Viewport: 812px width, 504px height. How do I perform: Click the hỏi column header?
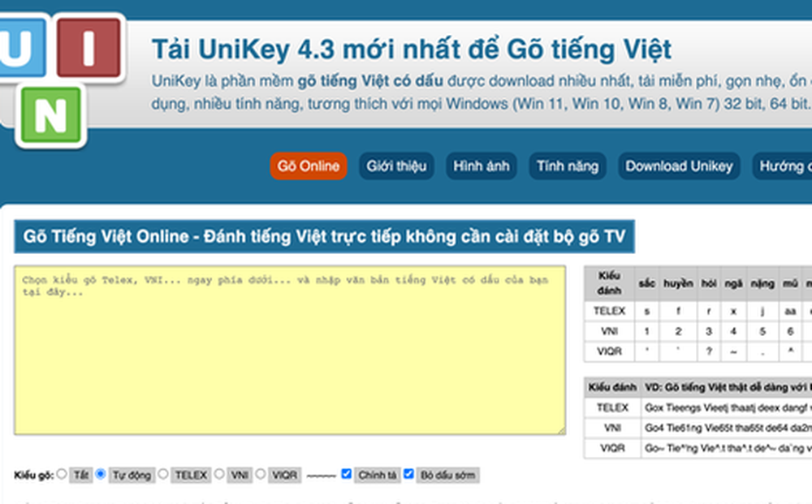click(x=709, y=283)
